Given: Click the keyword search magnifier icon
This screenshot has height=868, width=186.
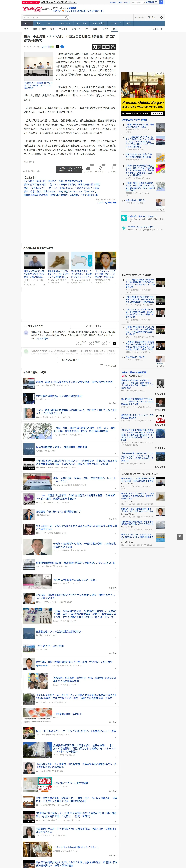Looking at the screenshot, I should tap(66, 18).
